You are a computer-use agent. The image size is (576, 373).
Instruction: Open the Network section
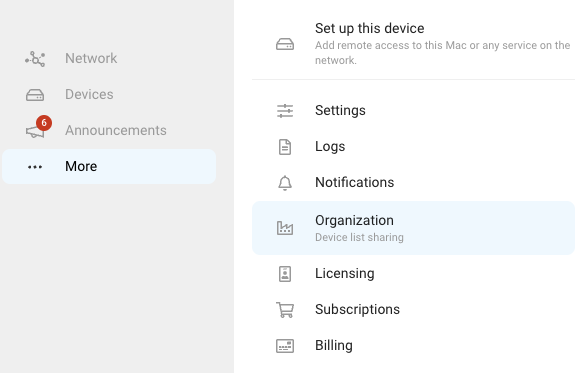pyautogui.click(x=109, y=58)
